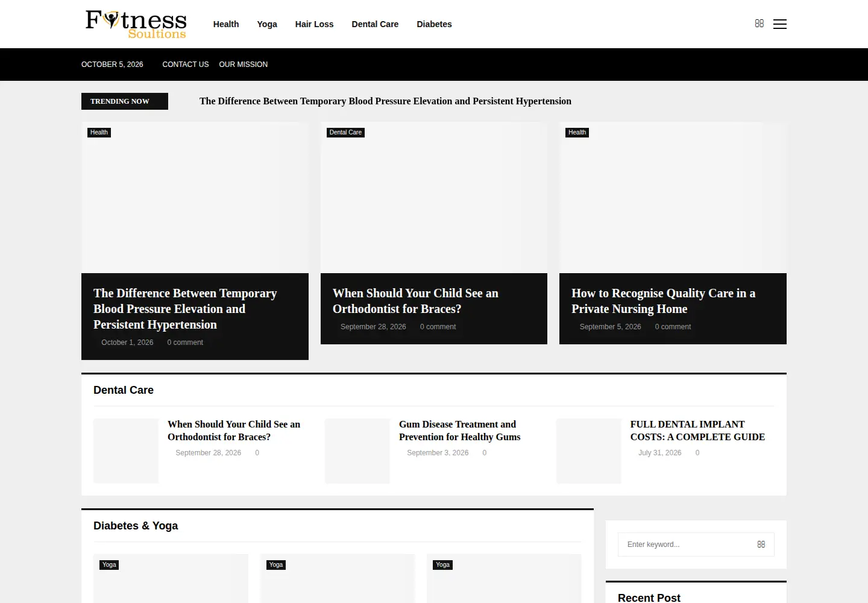Open the nursing home card image
Image resolution: width=868 pixels, height=603 pixels.
pos(673,198)
